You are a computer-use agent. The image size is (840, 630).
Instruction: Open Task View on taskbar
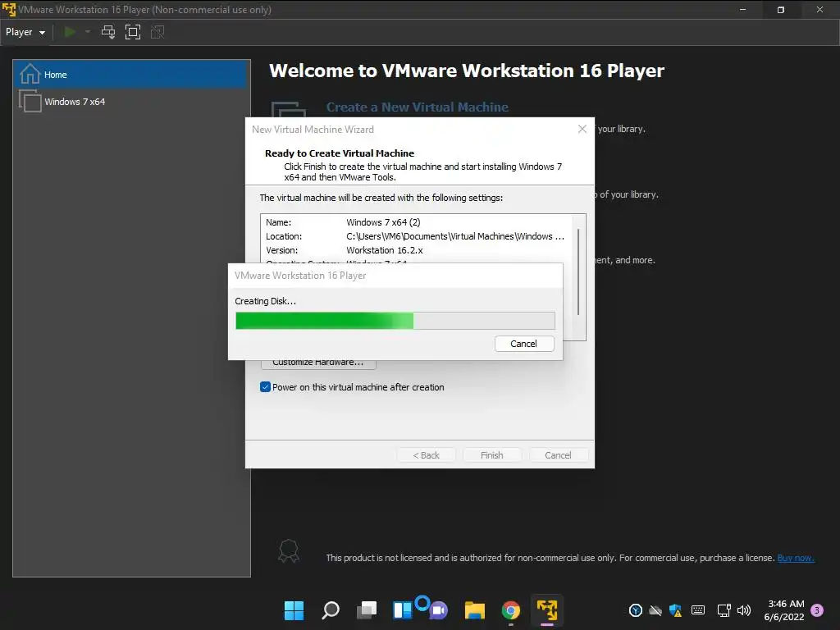click(x=367, y=610)
